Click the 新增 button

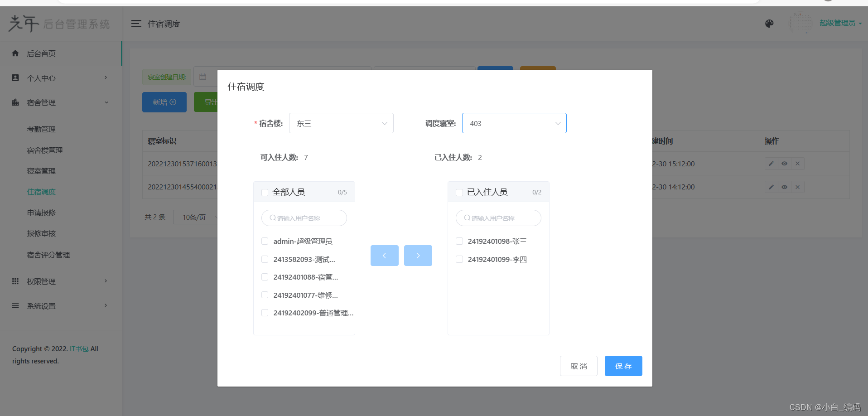[x=164, y=102]
